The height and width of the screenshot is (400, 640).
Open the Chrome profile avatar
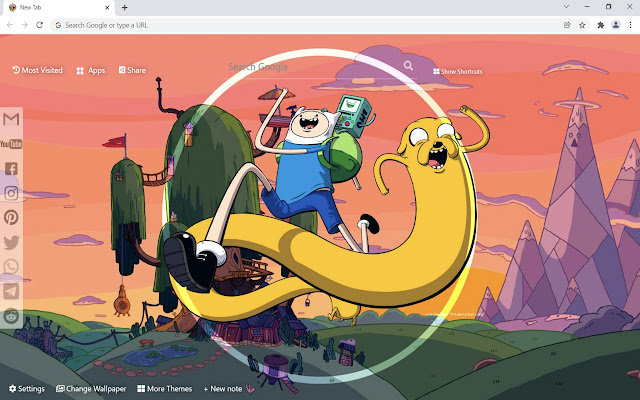pos(616,25)
